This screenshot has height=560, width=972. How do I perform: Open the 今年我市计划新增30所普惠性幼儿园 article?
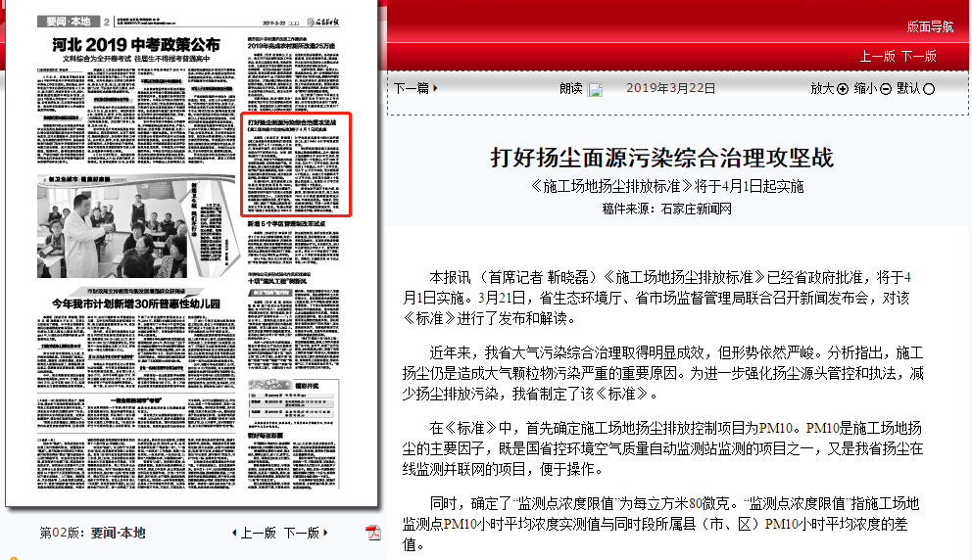[135, 304]
